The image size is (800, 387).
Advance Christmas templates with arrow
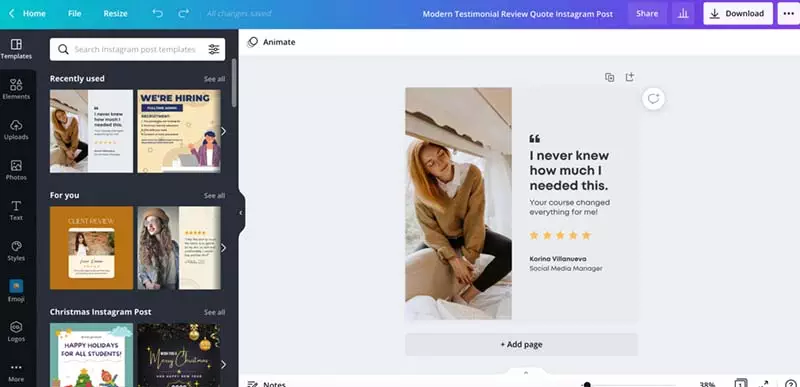(x=223, y=365)
